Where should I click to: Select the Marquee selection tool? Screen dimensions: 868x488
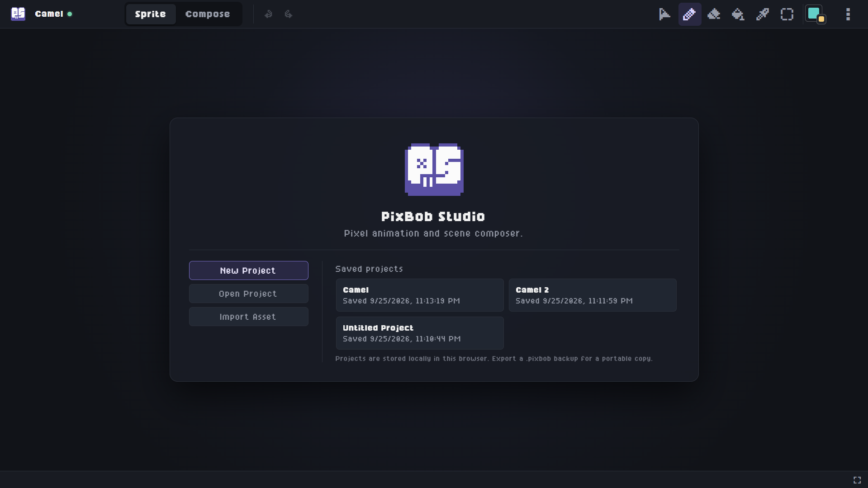(x=787, y=14)
